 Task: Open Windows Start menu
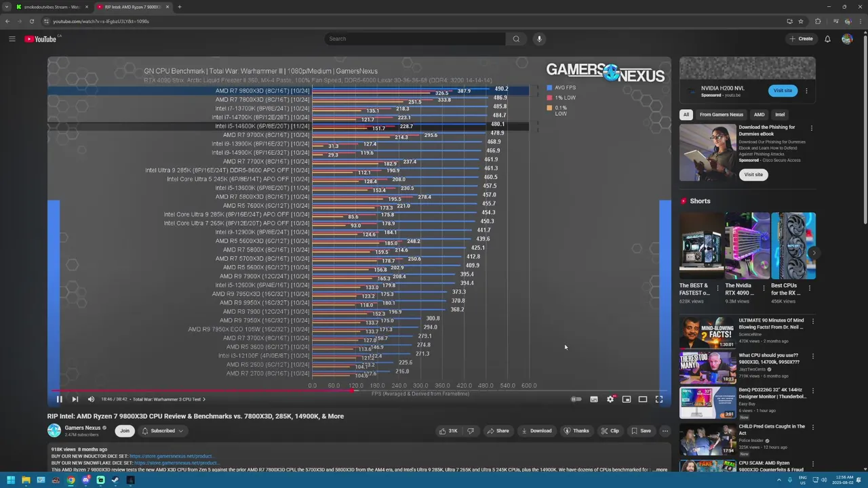tap(10, 481)
